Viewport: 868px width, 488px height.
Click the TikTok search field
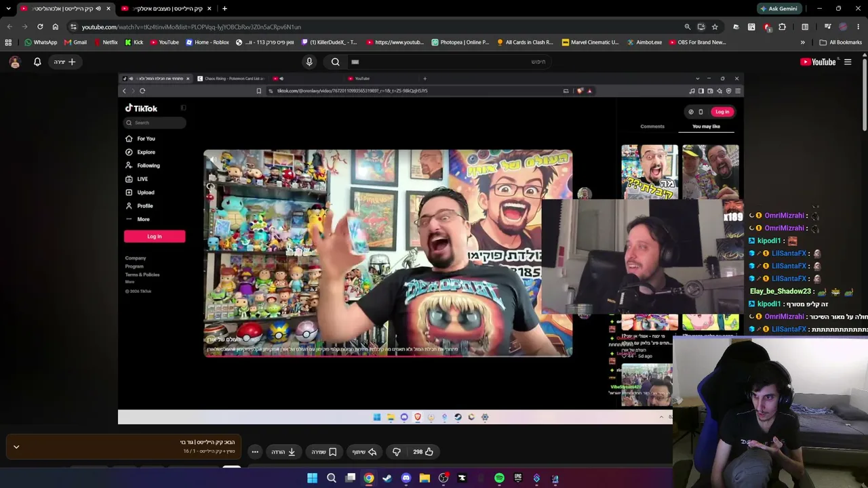coord(155,123)
